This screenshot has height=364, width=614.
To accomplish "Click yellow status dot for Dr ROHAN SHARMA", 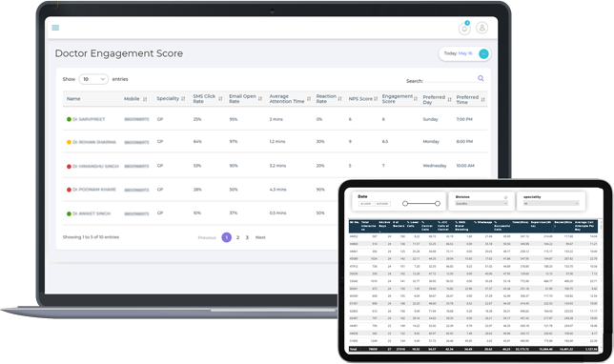I will 69,142.
